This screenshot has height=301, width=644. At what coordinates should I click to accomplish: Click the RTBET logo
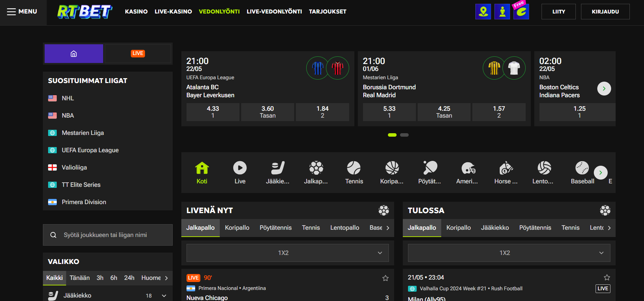(85, 11)
